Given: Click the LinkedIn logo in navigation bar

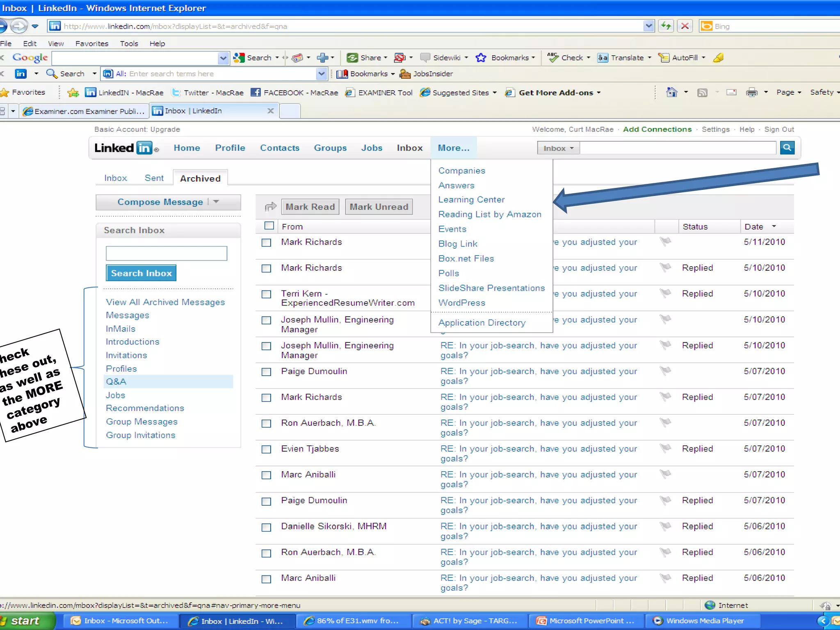Looking at the screenshot, I should click(126, 148).
